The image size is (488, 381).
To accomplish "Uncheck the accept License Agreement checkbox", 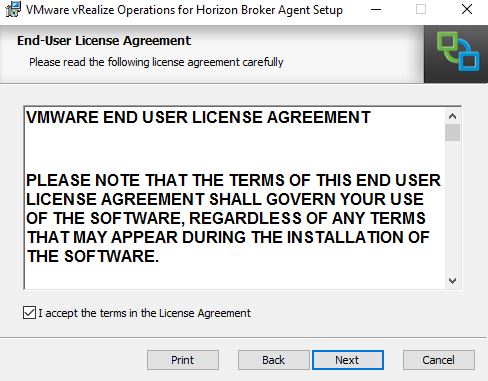I will [29, 313].
